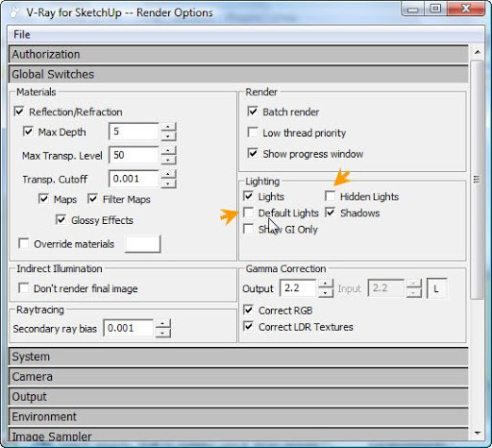492x448 pixels.
Task: Uncheck the Filter Maps checkbox
Action: (x=92, y=199)
